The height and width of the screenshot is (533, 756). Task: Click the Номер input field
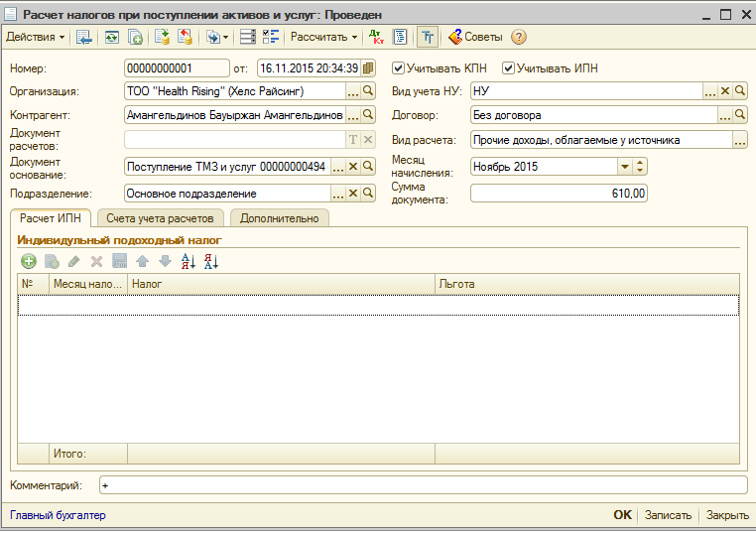[177, 68]
